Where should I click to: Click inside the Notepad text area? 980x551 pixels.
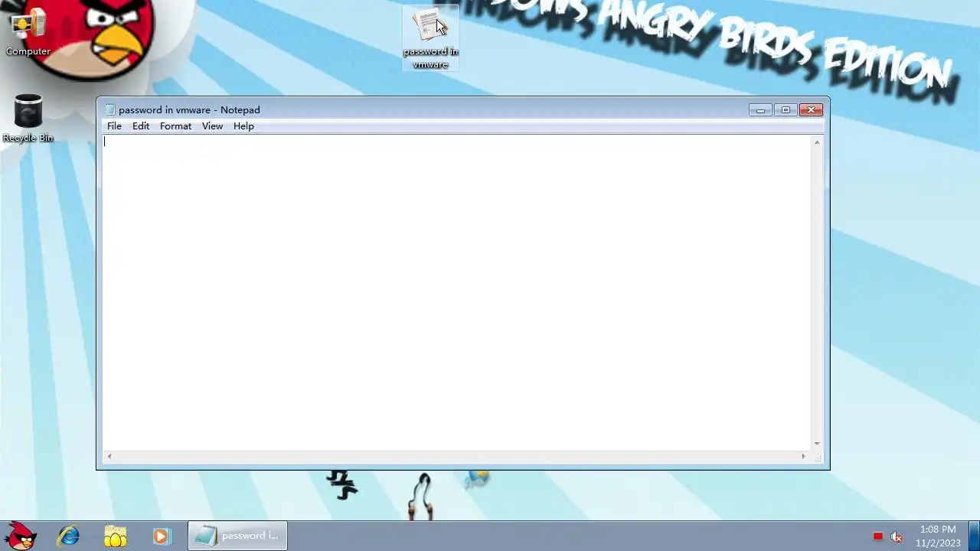tap(457, 292)
